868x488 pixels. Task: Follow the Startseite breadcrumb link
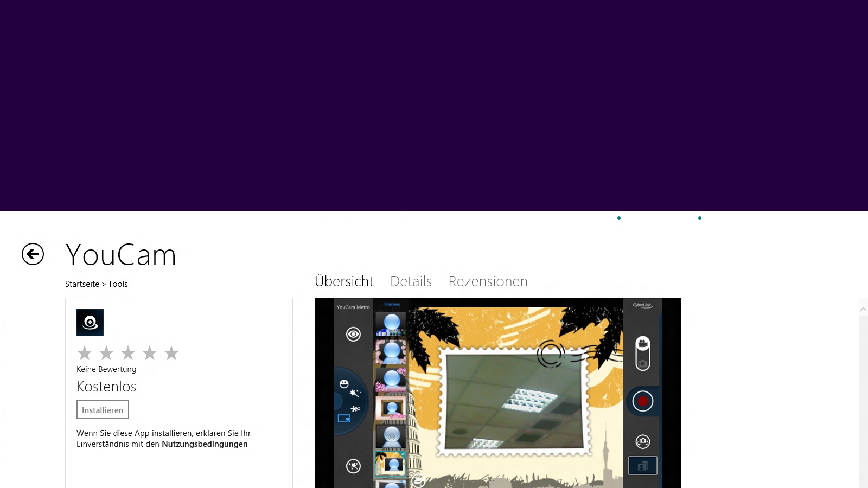pos(82,284)
